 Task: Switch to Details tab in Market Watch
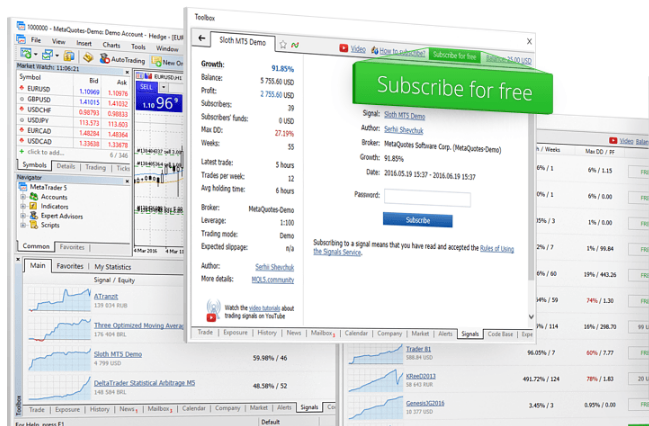(x=66, y=166)
